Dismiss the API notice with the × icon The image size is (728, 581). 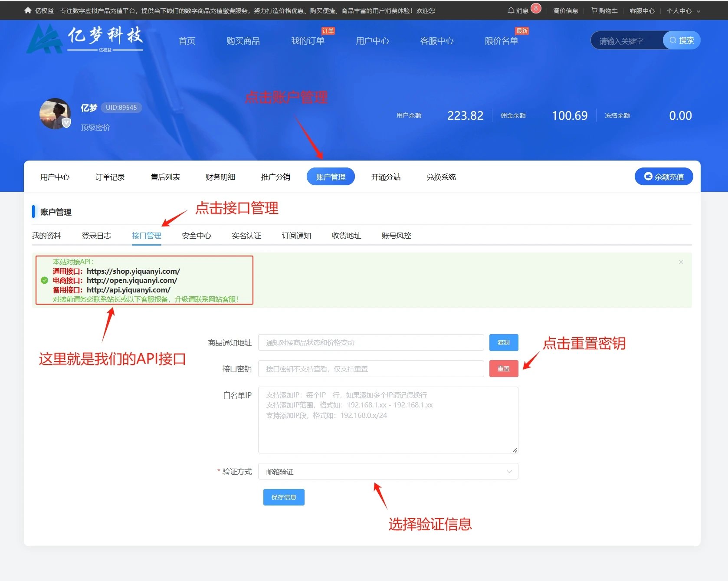[681, 262]
